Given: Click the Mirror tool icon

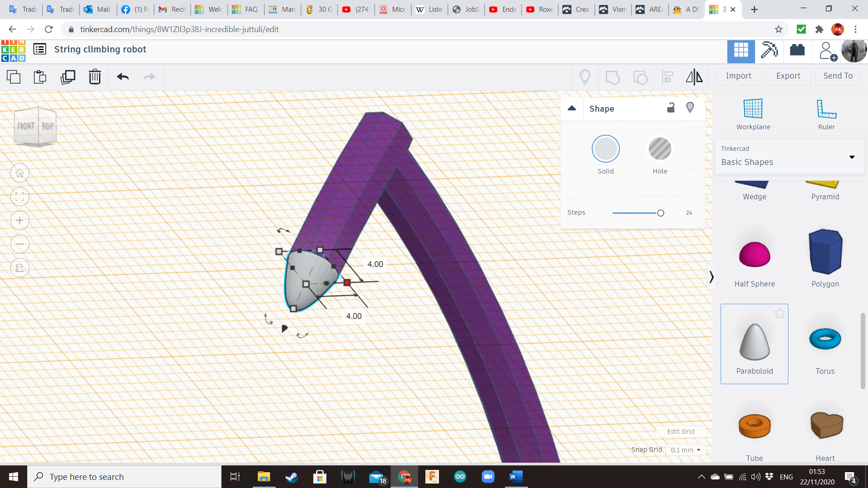Looking at the screenshot, I should (694, 77).
